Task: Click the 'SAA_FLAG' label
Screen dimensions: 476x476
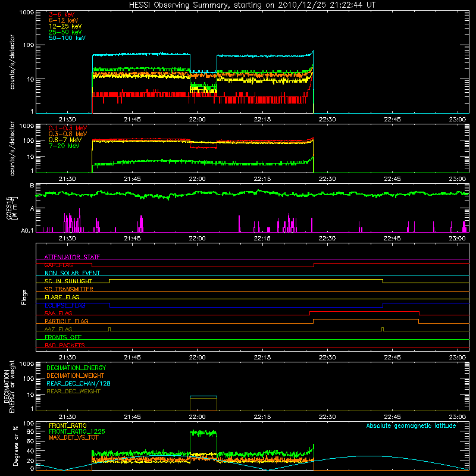Action: click(58, 313)
